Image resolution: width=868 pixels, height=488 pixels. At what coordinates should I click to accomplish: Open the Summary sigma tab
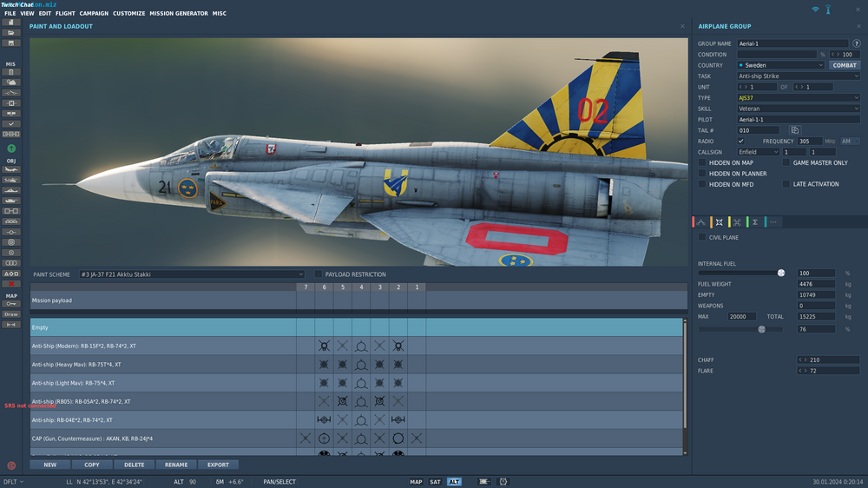click(x=755, y=222)
